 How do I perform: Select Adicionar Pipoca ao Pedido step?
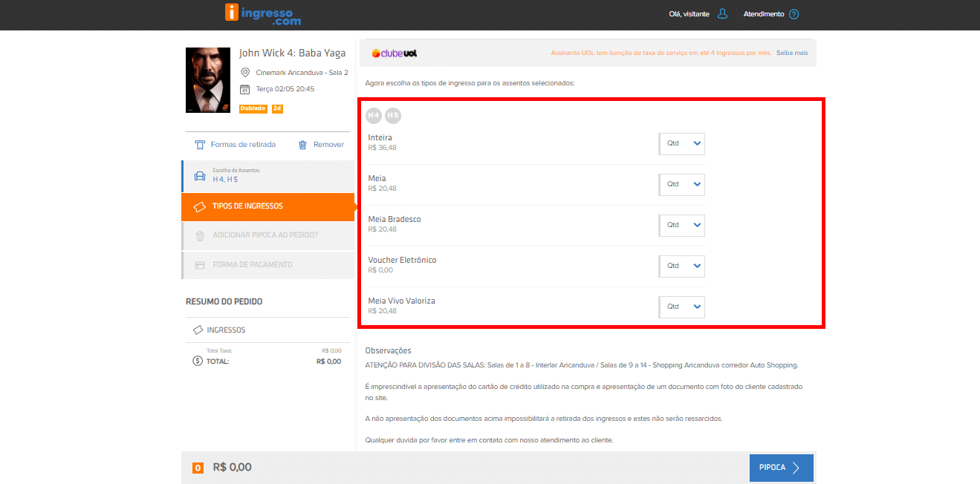[268, 236]
